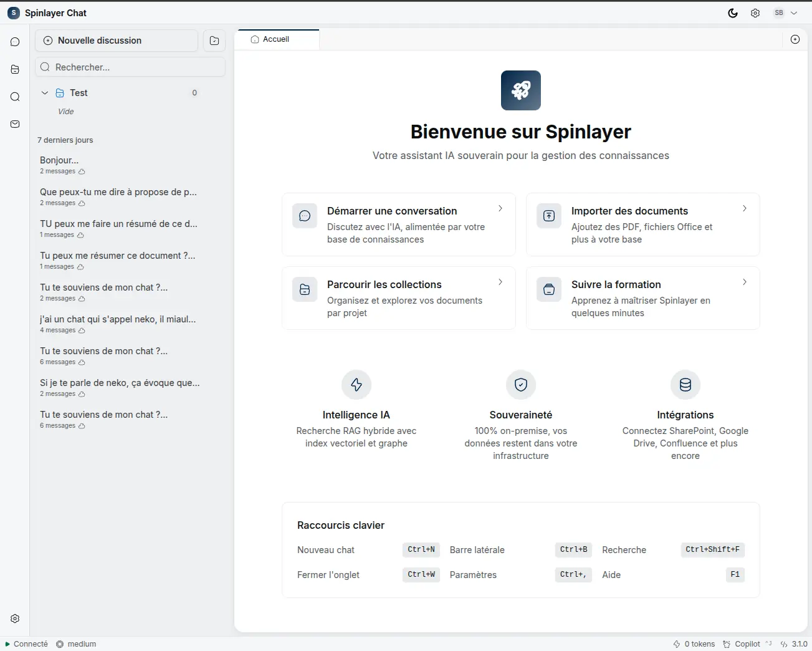
Task: Click the Spinlayer rocket logo
Action: [521, 90]
